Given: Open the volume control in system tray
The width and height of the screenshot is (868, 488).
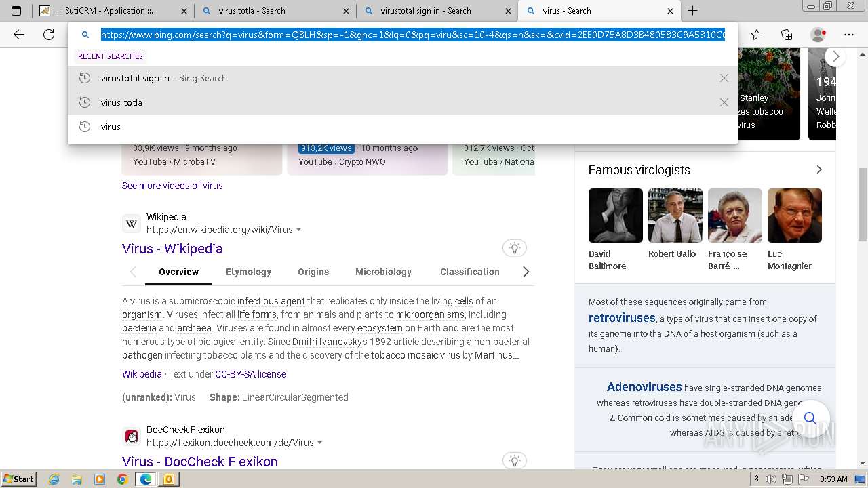Looking at the screenshot, I should pos(772,479).
